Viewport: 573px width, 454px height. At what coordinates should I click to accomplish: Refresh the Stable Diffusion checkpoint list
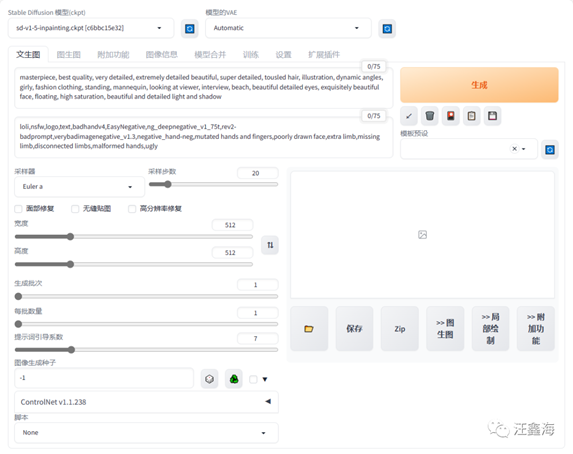click(190, 29)
